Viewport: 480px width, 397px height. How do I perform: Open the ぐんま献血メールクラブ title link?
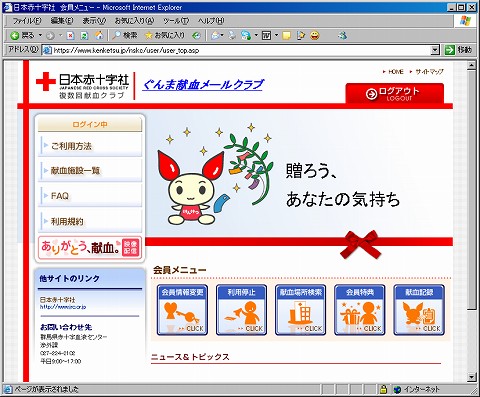203,85
